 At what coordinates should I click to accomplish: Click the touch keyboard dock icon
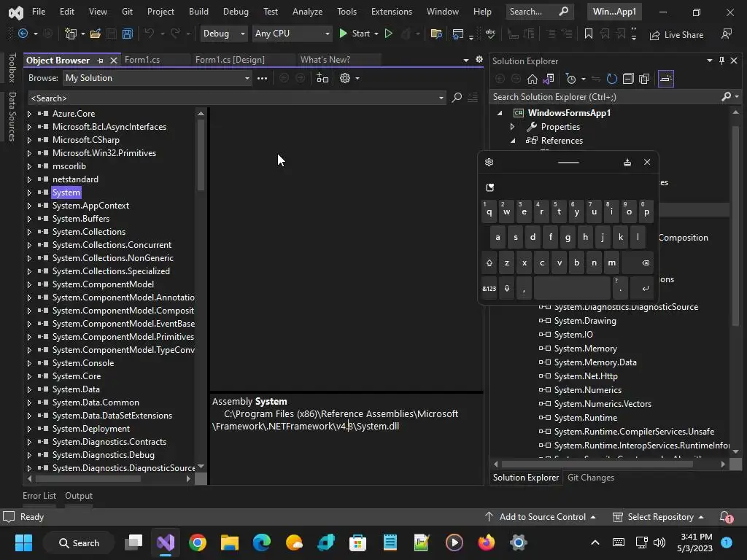[627, 163]
